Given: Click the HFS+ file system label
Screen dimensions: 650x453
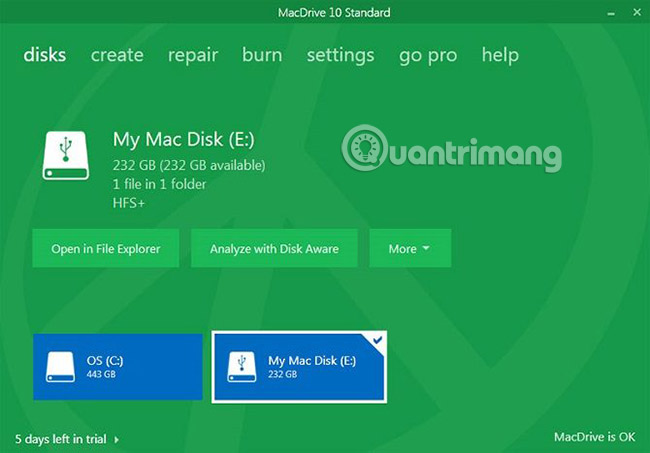Looking at the screenshot, I should 129,203.
